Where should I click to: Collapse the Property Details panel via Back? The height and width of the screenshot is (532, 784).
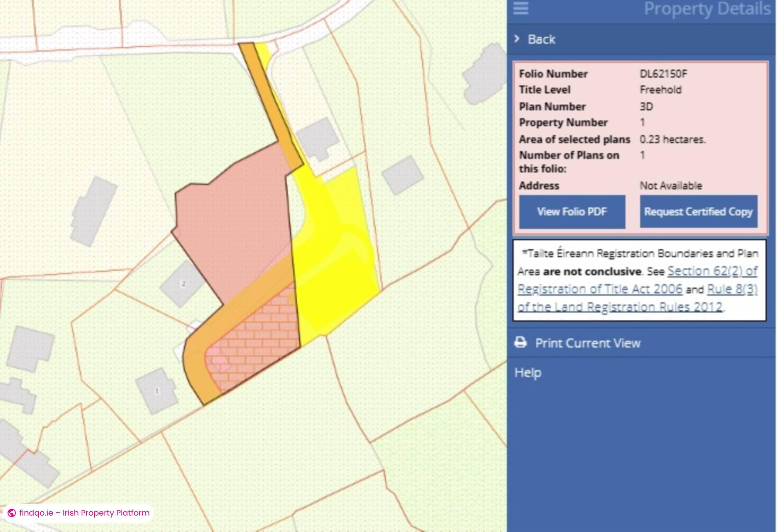541,39
